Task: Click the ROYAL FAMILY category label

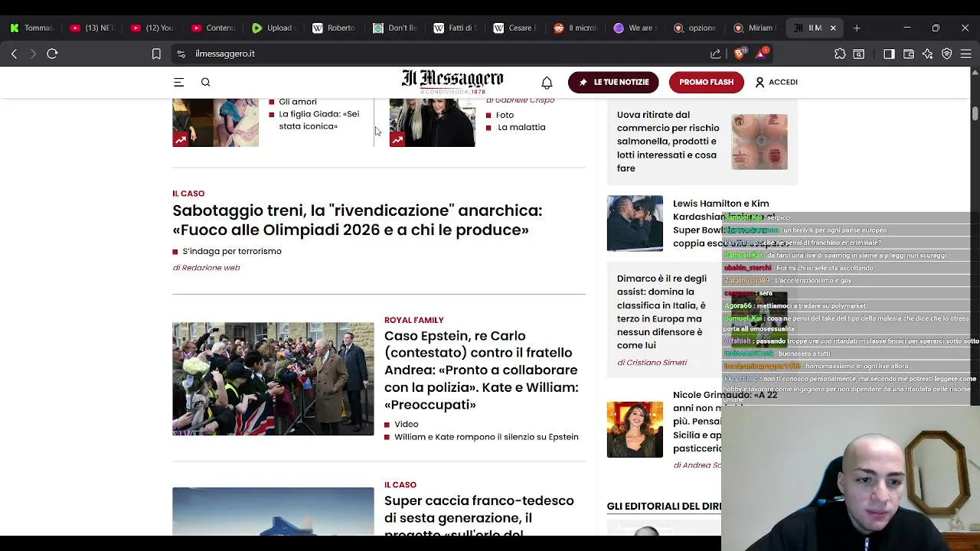Action: [x=413, y=320]
